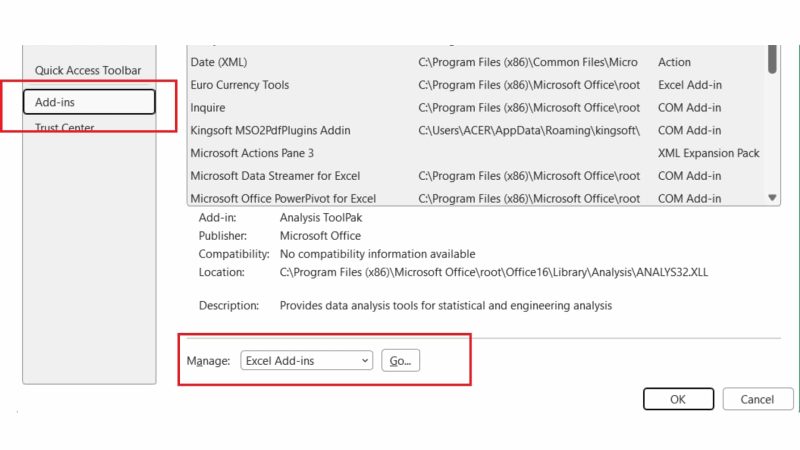The height and width of the screenshot is (450, 800).
Task: Select Microsoft Office PowerPivot for Excel
Action: click(478, 198)
